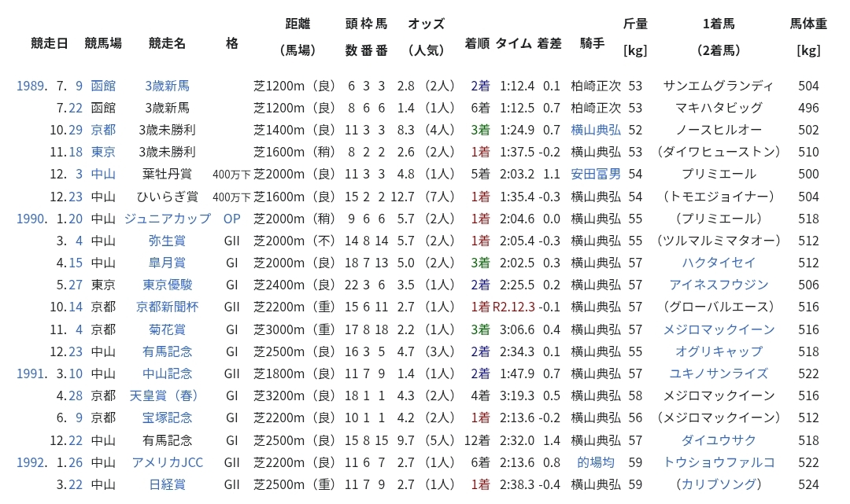Click the 中山記念 race link
The height and width of the screenshot is (504, 850).
click(x=167, y=373)
